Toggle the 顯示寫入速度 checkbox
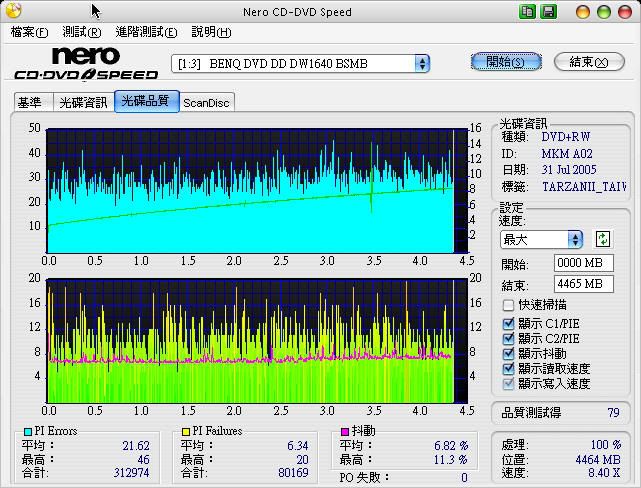This screenshot has width=641, height=488. point(508,384)
